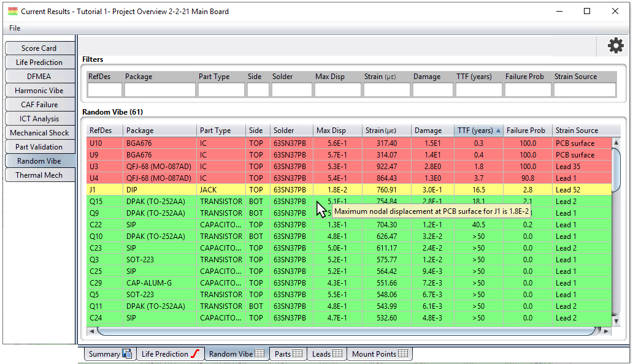Image resolution: width=633 pixels, height=364 pixels.
Task: Click the grid icon on Mount Points tab
Action: 402,354
